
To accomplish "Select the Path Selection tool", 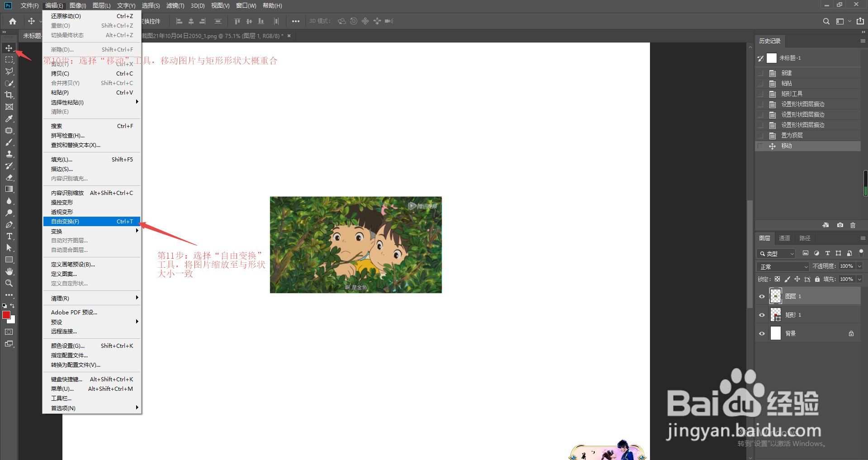I will [9, 248].
